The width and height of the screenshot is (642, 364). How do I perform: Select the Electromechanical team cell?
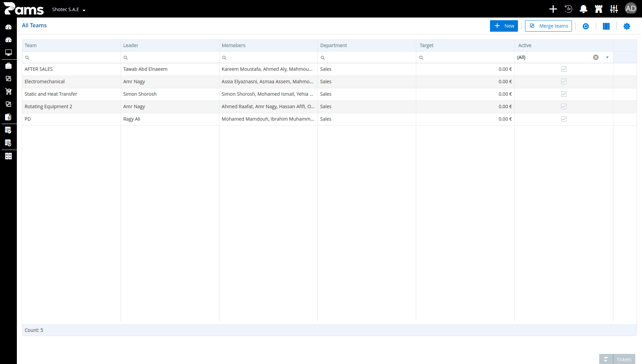[x=71, y=82]
